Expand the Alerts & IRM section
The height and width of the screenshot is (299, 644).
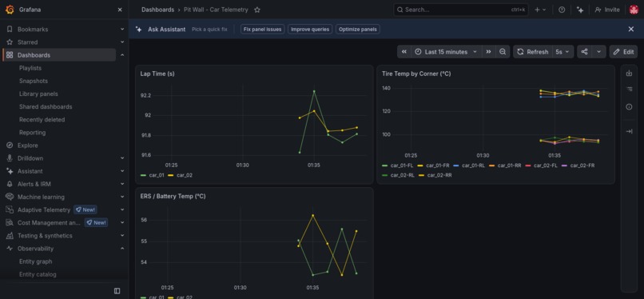122,184
